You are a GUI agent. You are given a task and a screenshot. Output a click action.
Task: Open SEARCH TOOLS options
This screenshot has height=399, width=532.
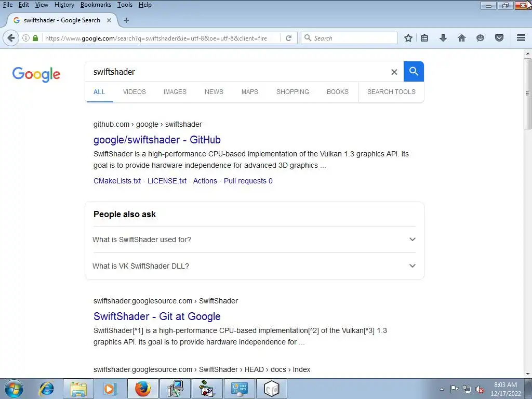391,92
